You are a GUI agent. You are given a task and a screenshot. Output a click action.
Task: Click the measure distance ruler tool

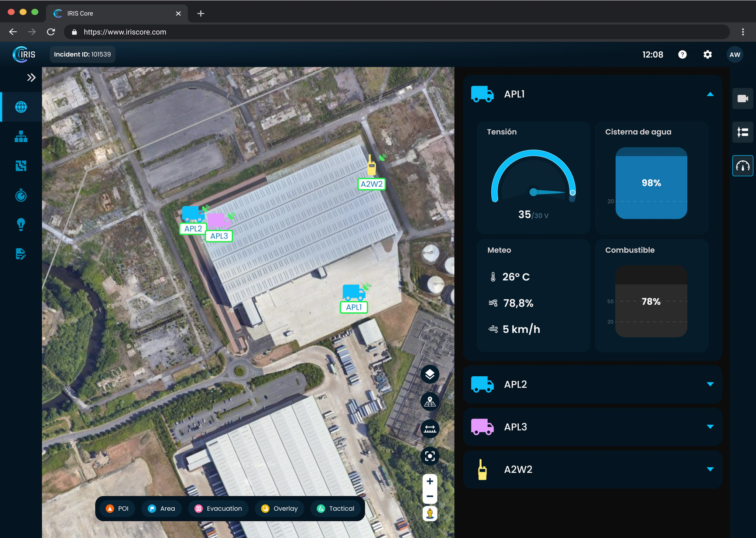430,429
